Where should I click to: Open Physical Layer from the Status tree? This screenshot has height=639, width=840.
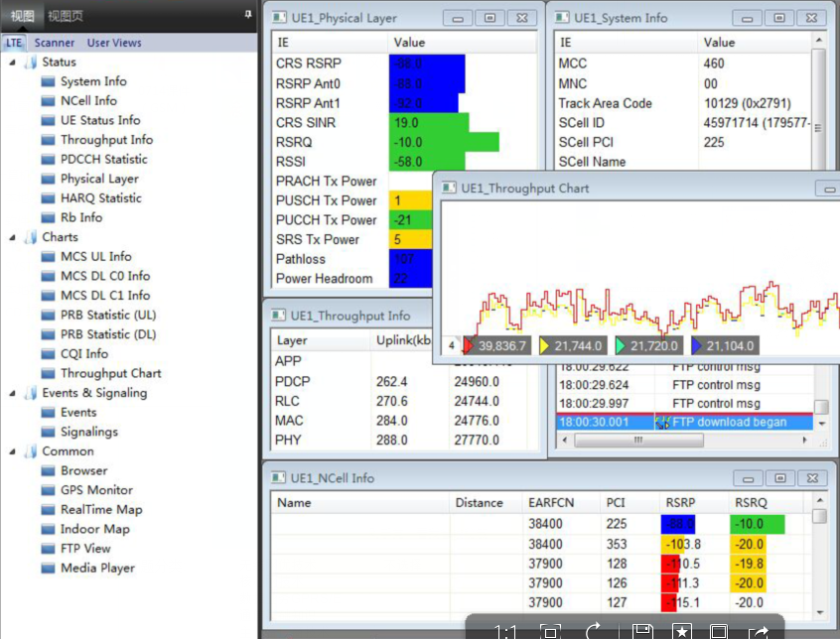pyautogui.click(x=99, y=179)
